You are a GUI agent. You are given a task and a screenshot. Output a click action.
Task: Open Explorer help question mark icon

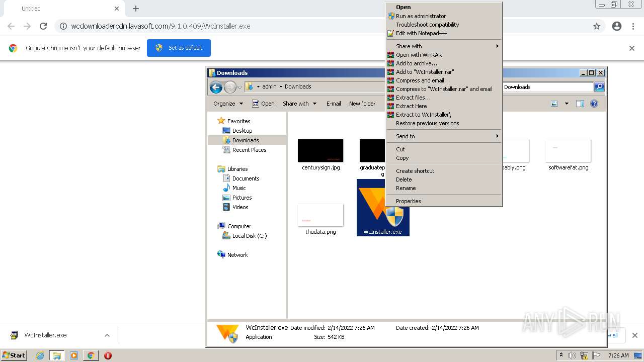[594, 104]
